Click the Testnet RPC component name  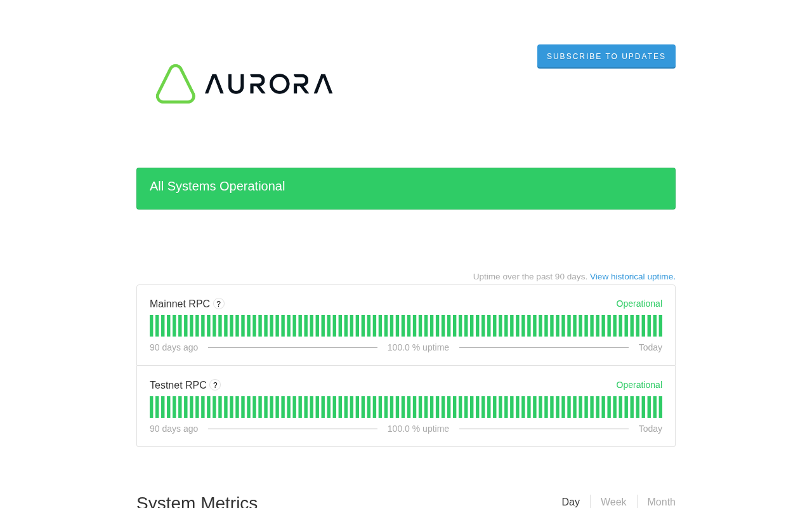click(178, 385)
